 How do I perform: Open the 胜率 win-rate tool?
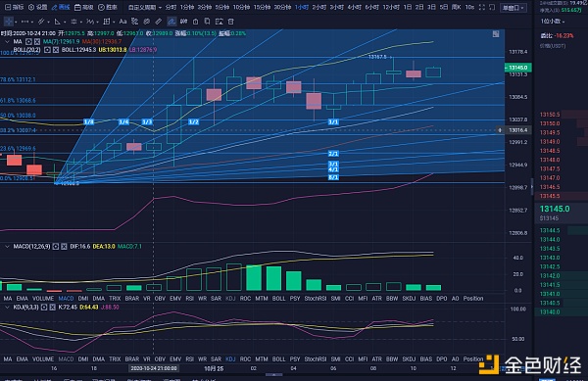(108, 7)
